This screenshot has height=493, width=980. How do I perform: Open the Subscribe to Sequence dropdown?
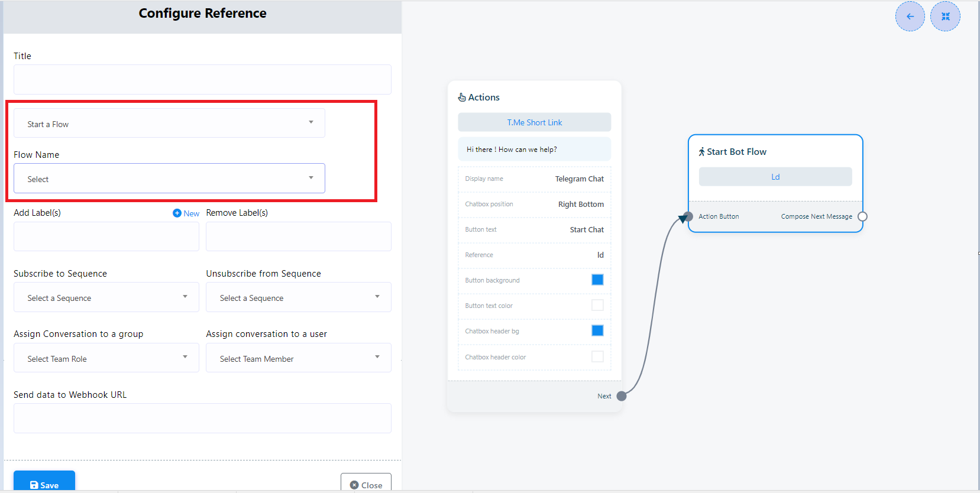point(106,297)
